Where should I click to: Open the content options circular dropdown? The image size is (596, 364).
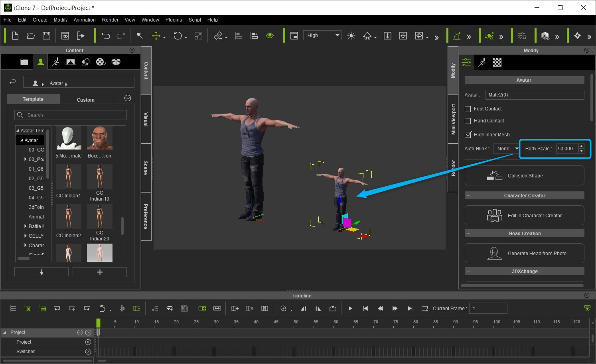click(128, 98)
